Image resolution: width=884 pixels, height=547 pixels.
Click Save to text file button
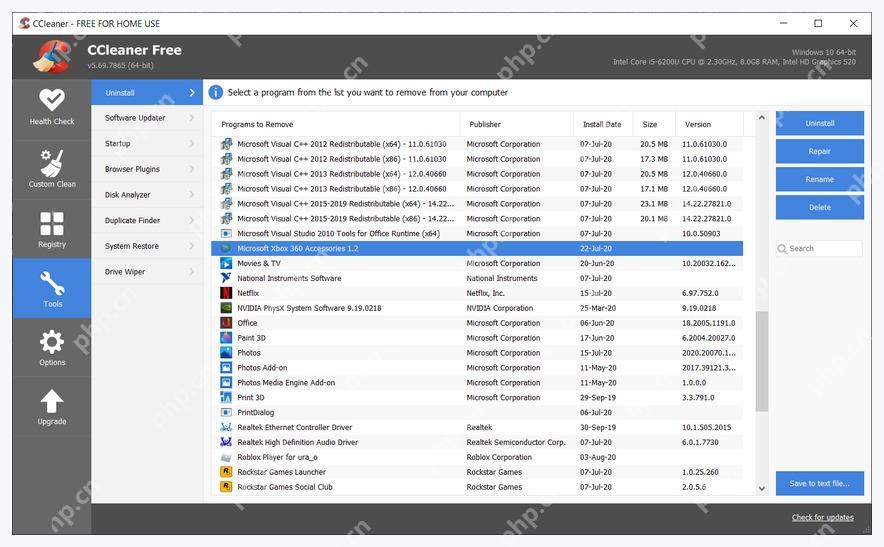820,484
